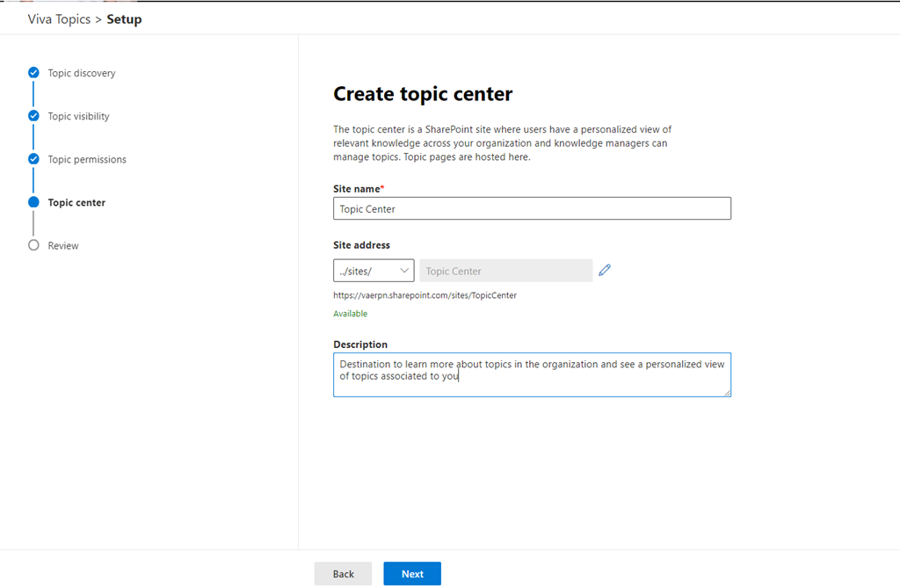
Task: Click the pencil icon to edit site address
Action: tap(605, 270)
